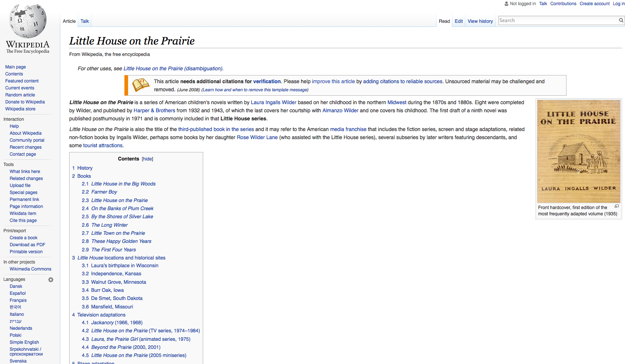
Task: Click the search magnifying glass icon
Action: coord(620,20)
